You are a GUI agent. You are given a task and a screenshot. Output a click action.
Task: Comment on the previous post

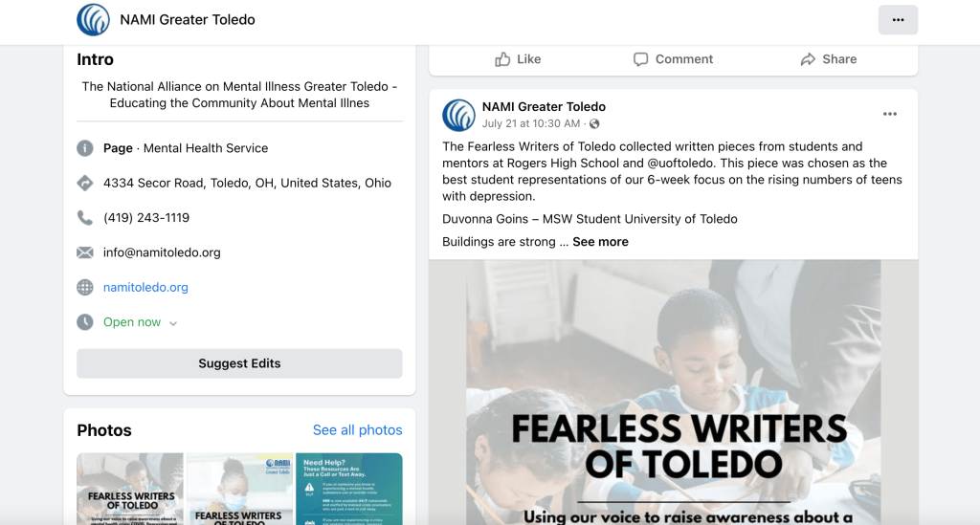(673, 59)
